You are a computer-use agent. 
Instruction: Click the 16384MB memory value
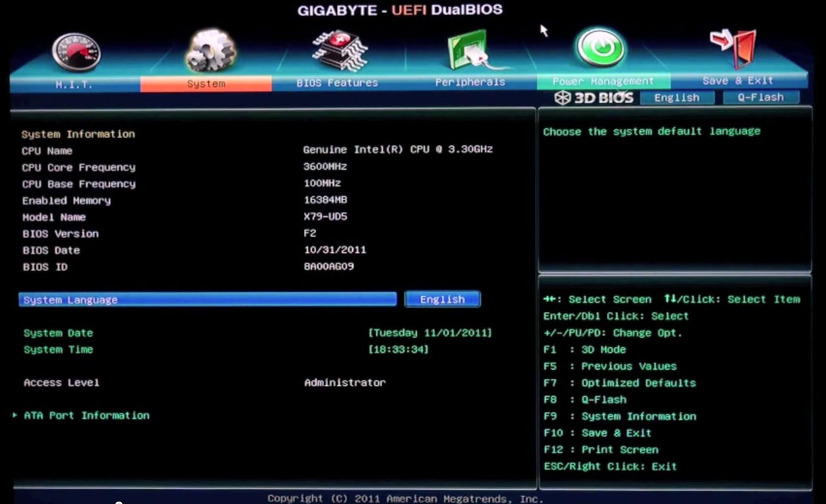tap(325, 200)
